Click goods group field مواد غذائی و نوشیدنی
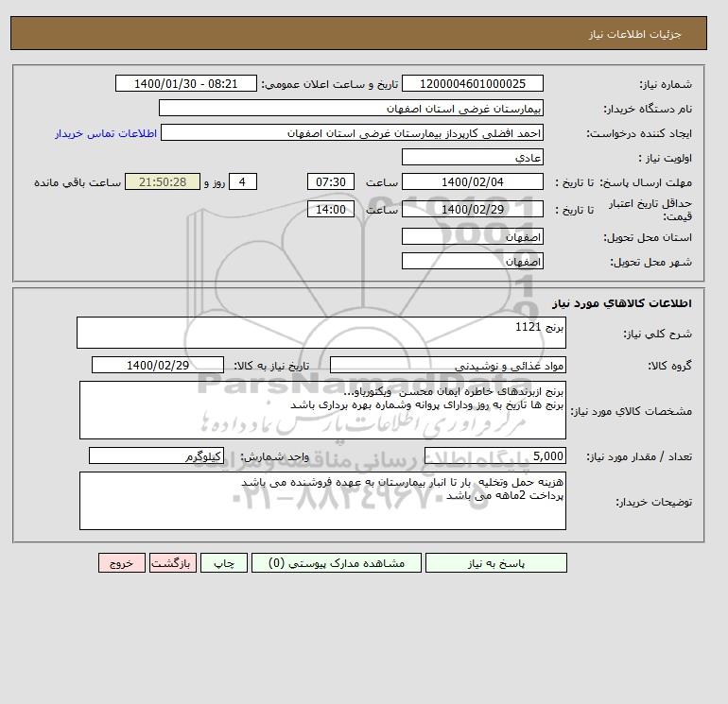Screen dimensions: 728x704 [x=447, y=365]
